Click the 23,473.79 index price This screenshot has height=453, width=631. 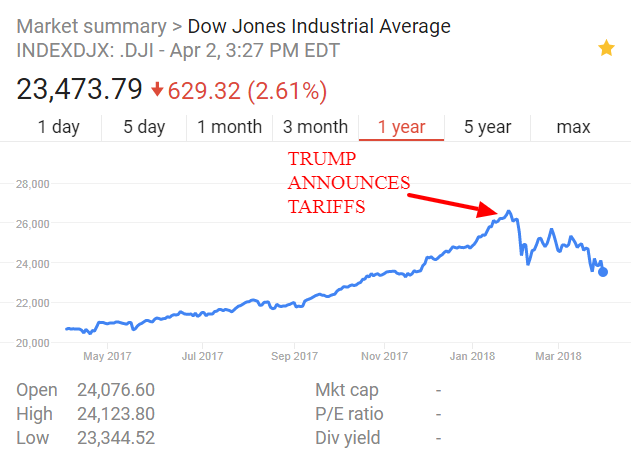(79, 90)
